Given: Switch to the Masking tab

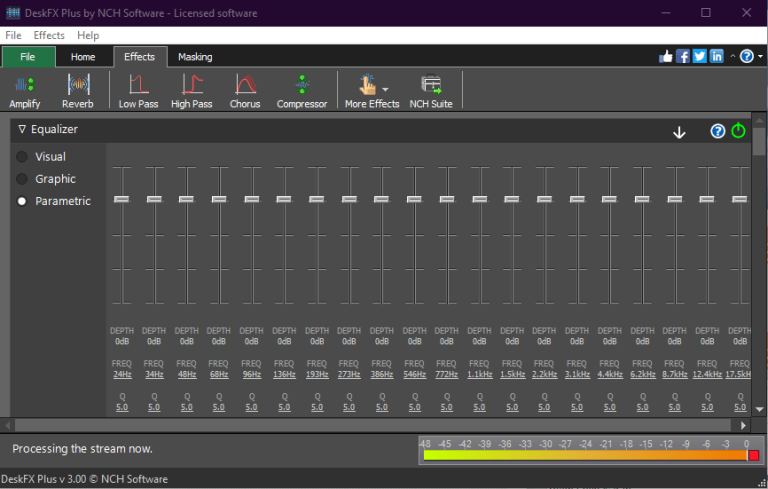Looking at the screenshot, I should click(x=195, y=57).
